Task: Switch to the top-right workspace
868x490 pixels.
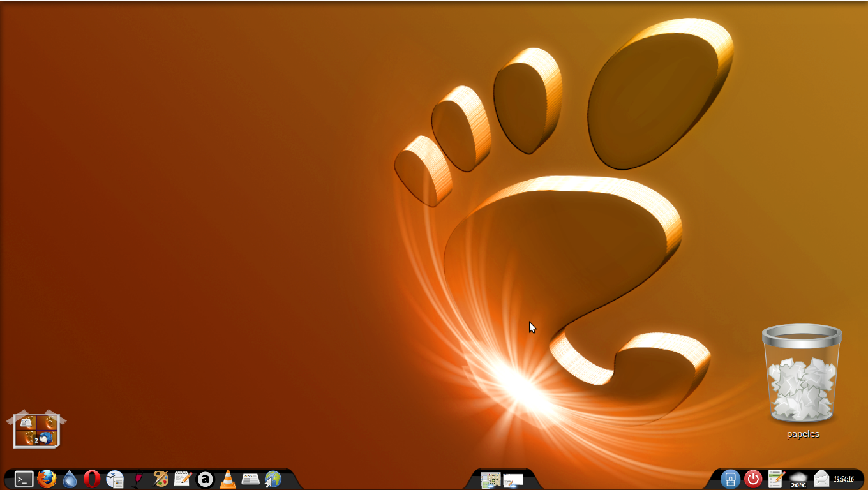Action: click(47, 422)
